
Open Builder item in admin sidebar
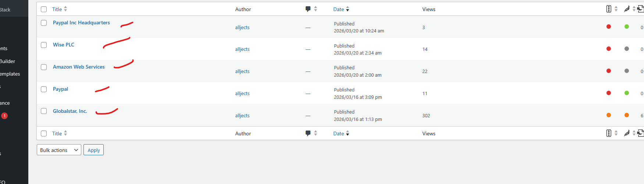coord(7,61)
